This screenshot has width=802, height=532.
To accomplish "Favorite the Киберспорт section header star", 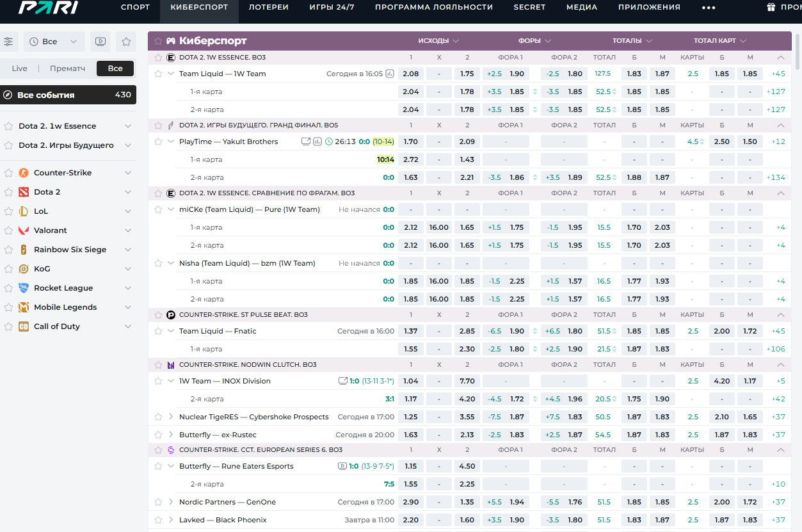I will point(158,41).
